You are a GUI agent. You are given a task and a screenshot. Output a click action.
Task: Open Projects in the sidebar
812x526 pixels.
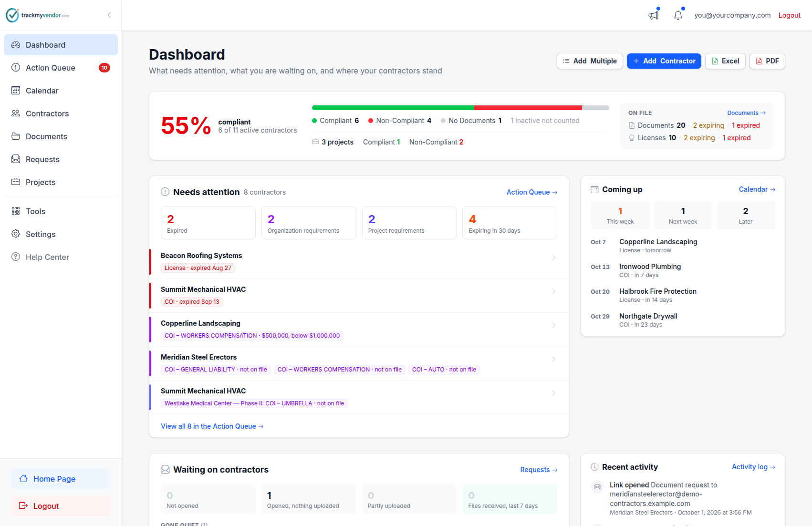(x=61, y=182)
